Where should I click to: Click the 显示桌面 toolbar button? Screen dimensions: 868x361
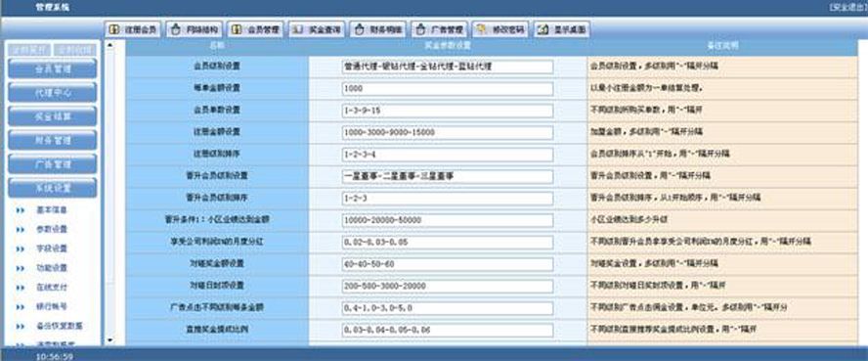(562, 30)
